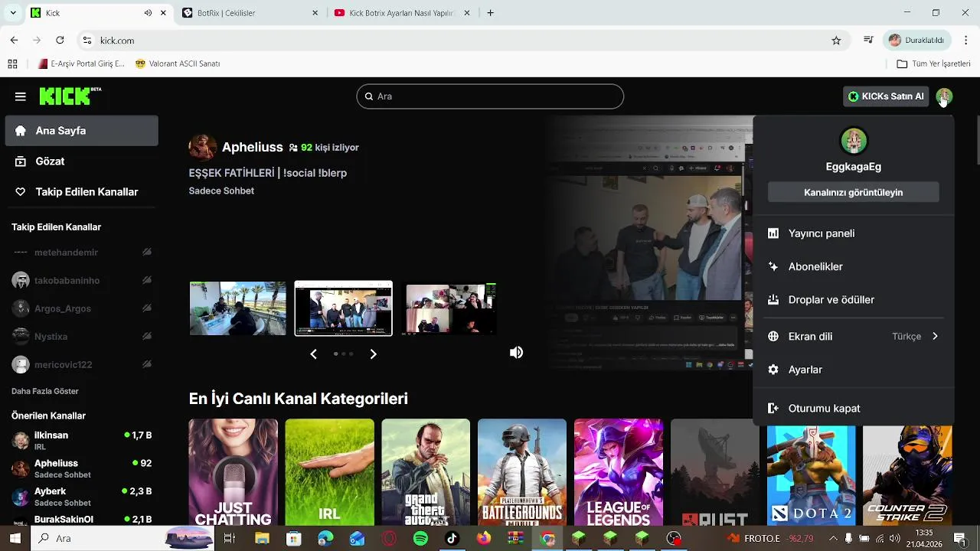
Task: Switch to the BotRix Çekilisler tab
Action: tap(250, 13)
